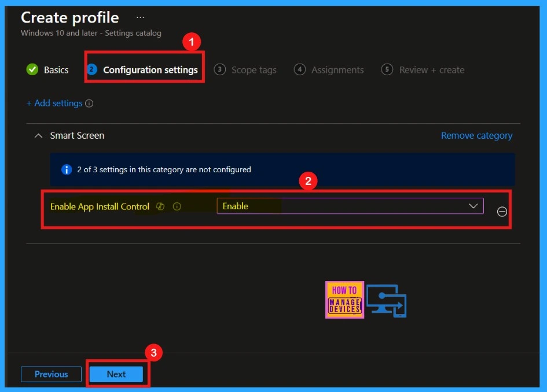Collapse the Smart Screen category
Image resolution: width=547 pixels, height=392 pixels.
[x=39, y=136]
